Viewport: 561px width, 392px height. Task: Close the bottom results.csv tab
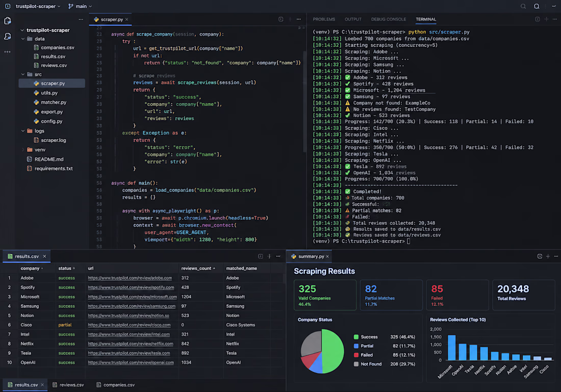pos(42,385)
